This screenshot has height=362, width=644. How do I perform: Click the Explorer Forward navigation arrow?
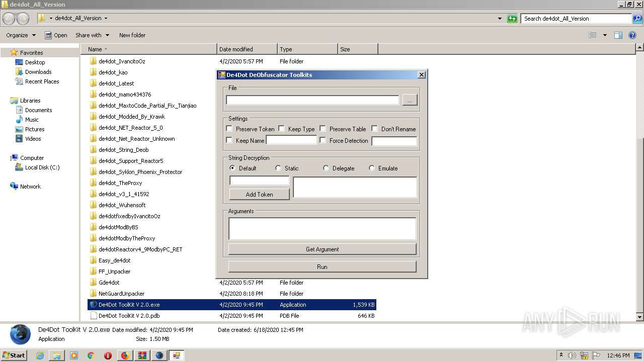[x=23, y=19]
